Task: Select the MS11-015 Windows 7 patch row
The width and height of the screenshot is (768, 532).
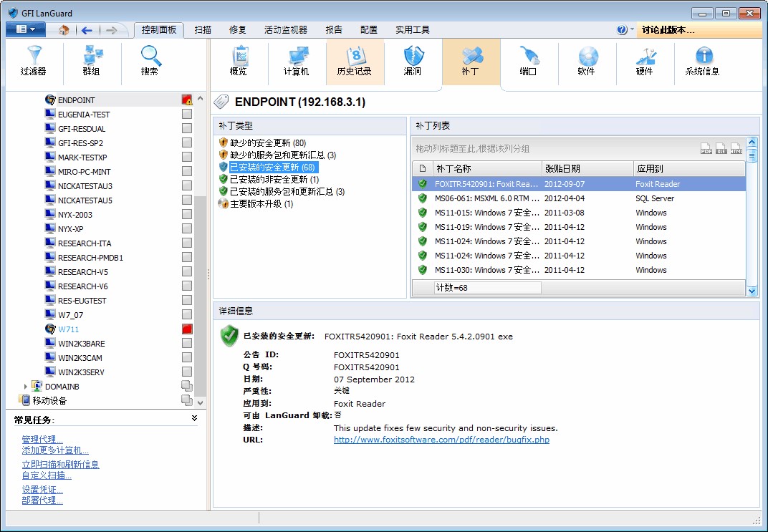Action: [x=578, y=213]
